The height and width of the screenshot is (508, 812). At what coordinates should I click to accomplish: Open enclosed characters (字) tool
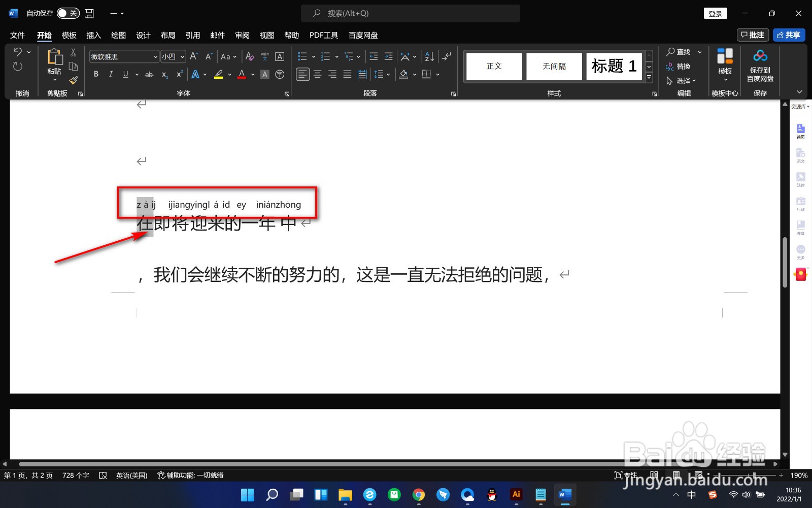tap(280, 74)
